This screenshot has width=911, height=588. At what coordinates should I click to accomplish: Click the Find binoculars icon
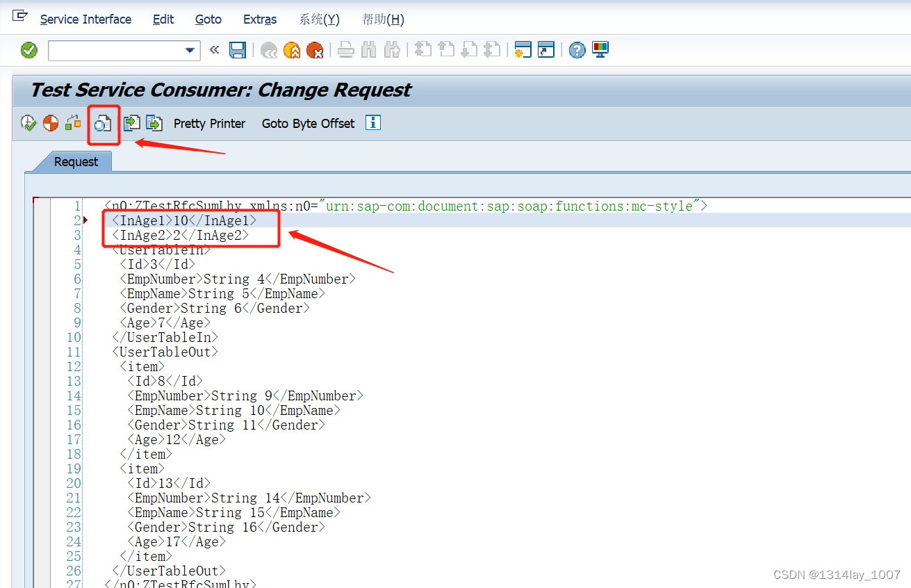[x=369, y=50]
